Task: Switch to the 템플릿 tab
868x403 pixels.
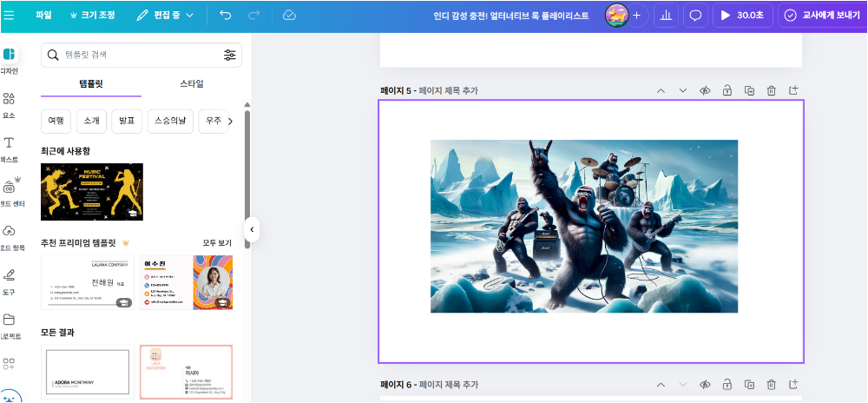Action: pyautogui.click(x=91, y=84)
